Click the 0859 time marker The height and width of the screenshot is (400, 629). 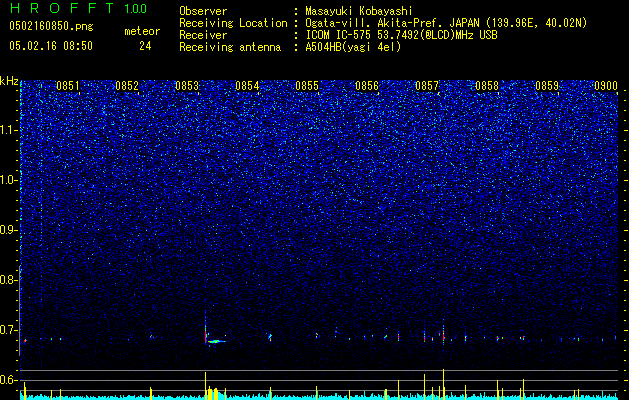click(x=547, y=86)
